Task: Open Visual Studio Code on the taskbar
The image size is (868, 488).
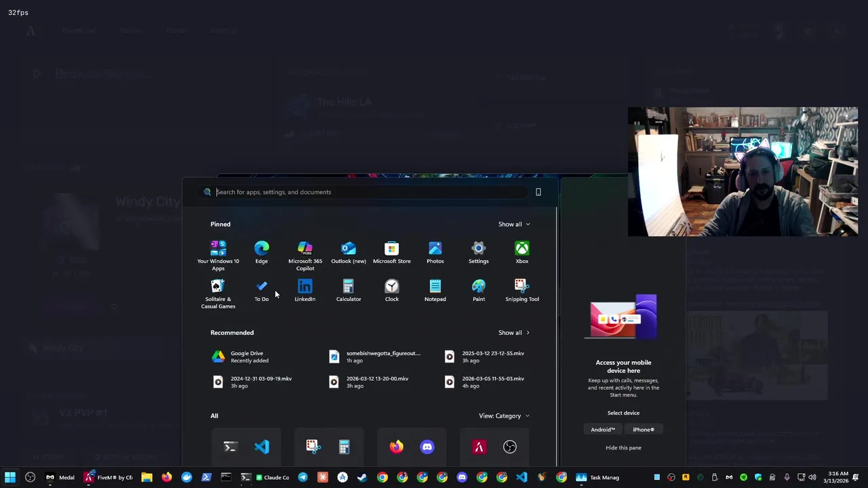Action: pyautogui.click(x=521, y=477)
